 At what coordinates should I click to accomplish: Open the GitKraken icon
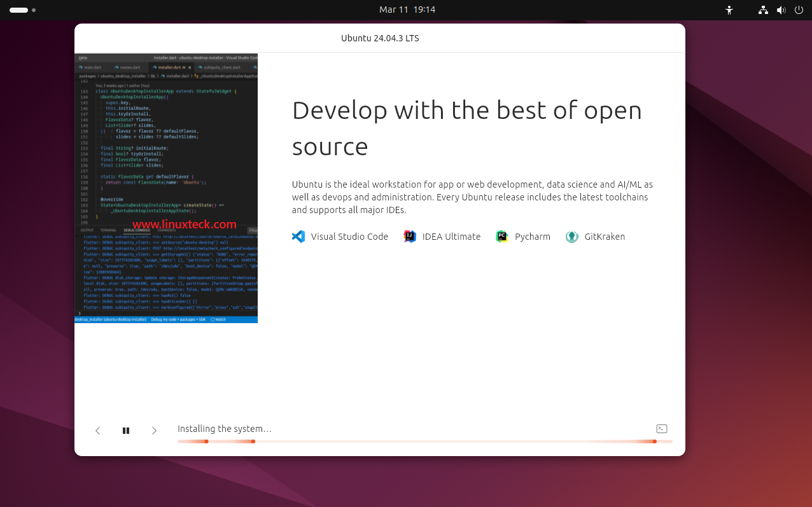(571, 236)
